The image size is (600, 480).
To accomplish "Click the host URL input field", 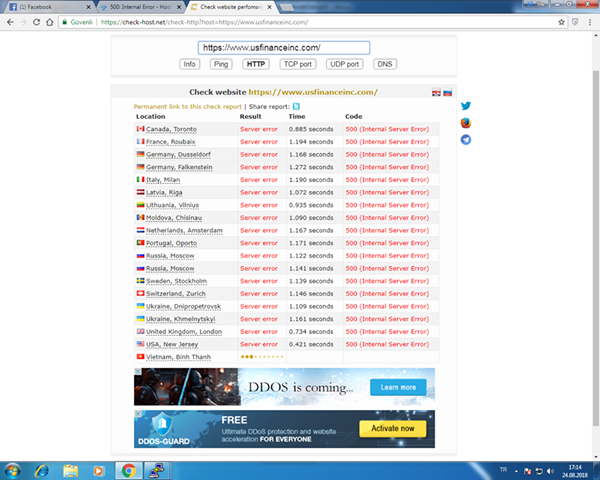I will click(x=284, y=47).
